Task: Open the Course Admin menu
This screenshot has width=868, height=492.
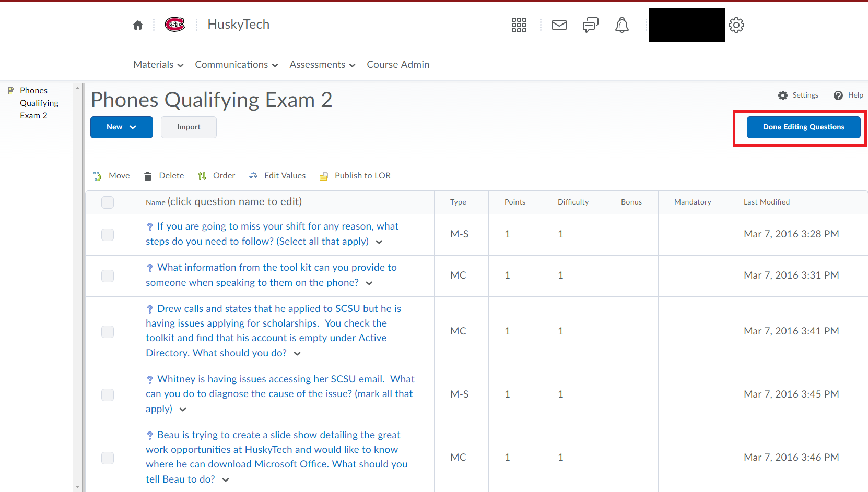Action: [x=397, y=64]
